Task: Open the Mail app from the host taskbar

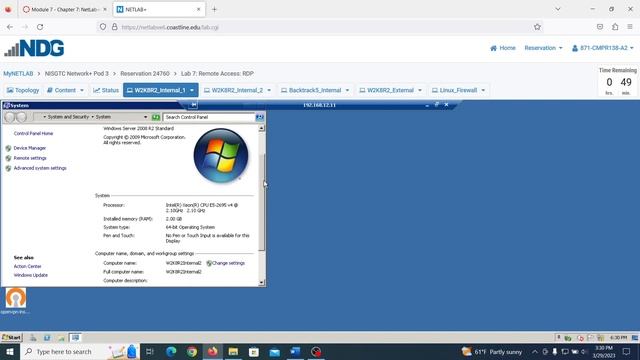Action: pyautogui.click(x=275, y=351)
